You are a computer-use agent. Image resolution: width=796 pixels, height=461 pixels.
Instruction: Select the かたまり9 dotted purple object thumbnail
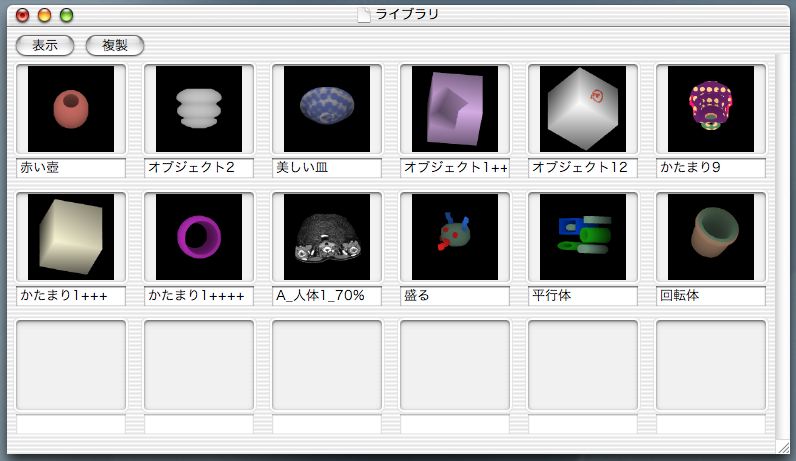pyautogui.click(x=711, y=109)
